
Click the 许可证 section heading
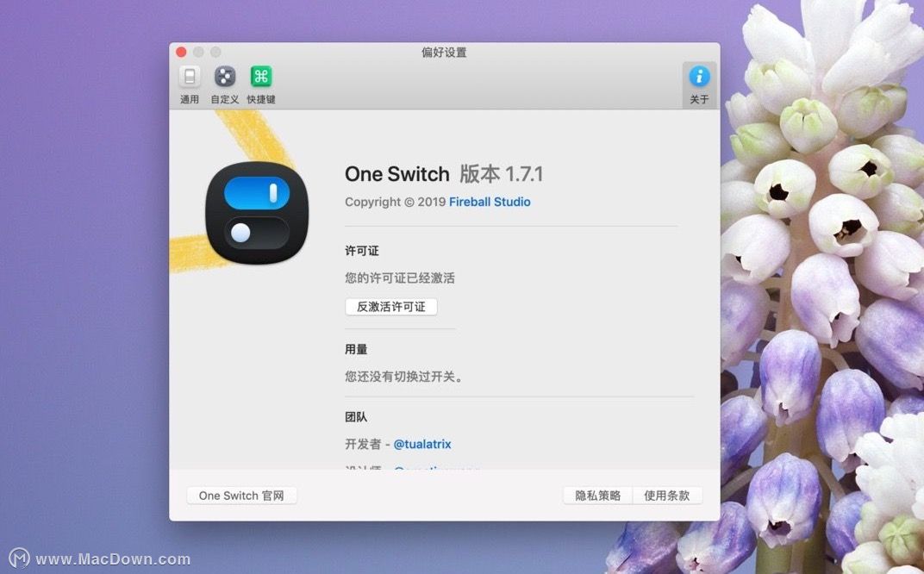click(x=362, y=251)
